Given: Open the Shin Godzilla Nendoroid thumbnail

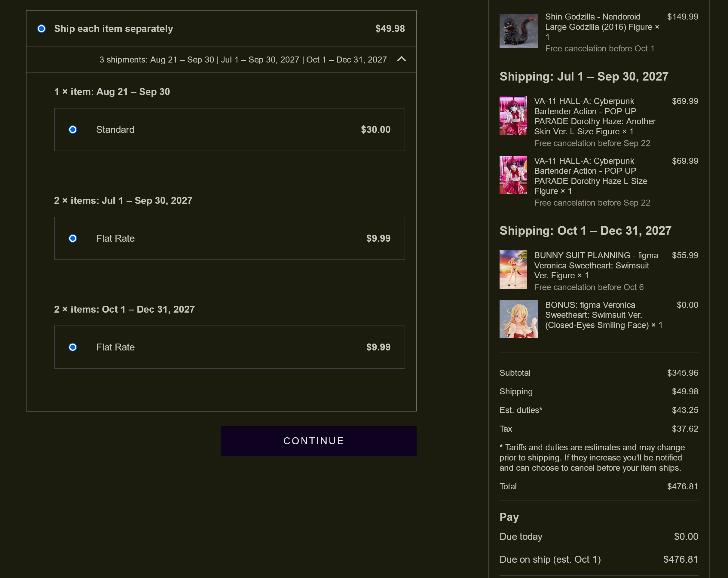Looking at the screenshot, I should coord(518,31).
